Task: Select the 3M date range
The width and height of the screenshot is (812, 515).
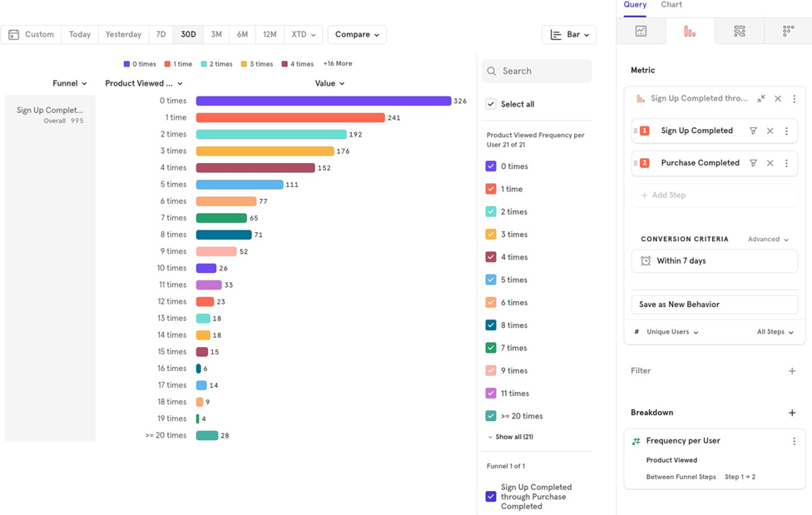Action: click(216, 35)
